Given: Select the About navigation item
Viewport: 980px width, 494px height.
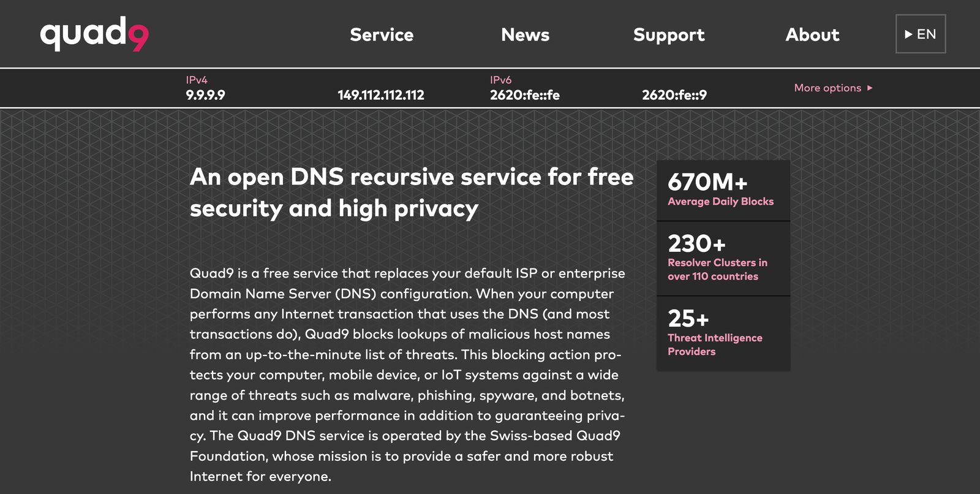Looking at the screenshot, I should tap(812, 35).
